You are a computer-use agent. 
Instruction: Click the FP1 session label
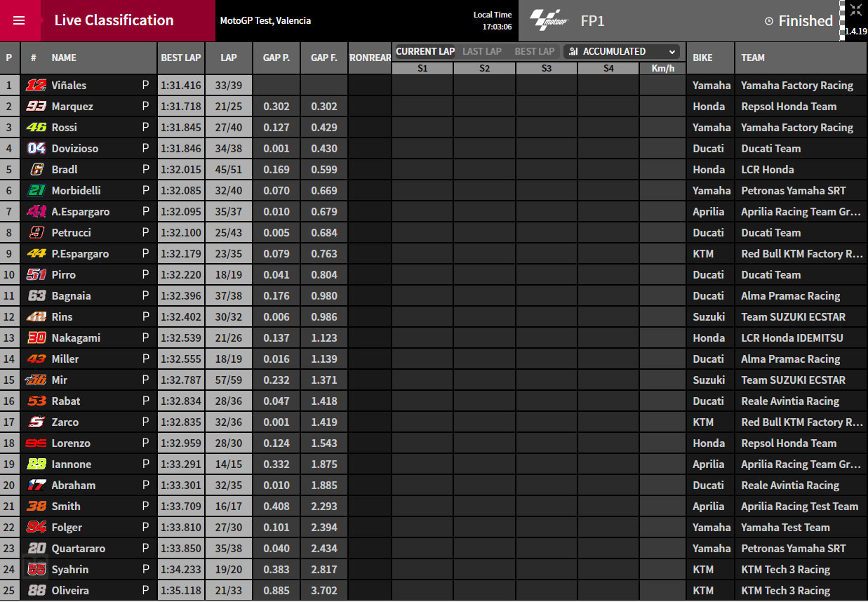pyautogui.click(x=593, y=21)
